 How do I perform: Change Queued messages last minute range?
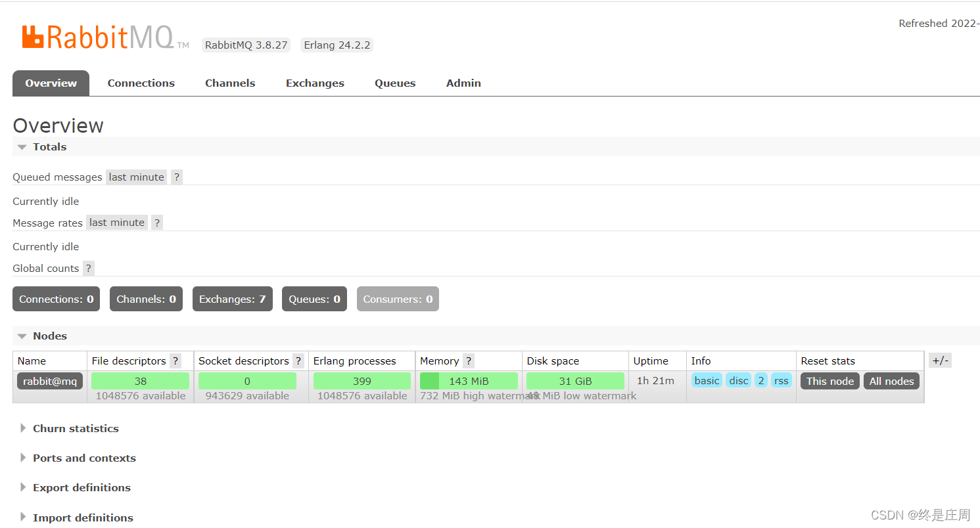[136, 177]
